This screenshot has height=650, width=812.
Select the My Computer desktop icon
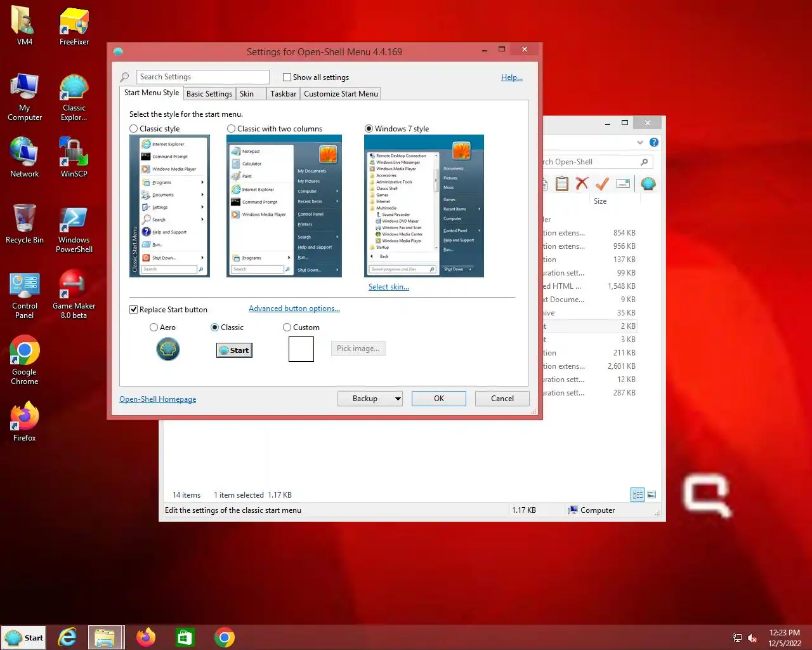click(24, 96)
